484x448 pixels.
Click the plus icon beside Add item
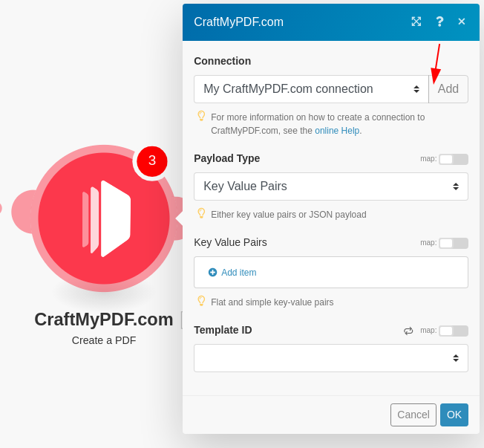tap(212, 272)
